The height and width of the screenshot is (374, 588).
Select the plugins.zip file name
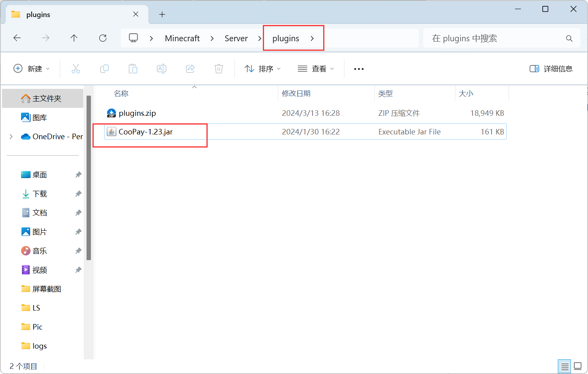coord(137,113)
